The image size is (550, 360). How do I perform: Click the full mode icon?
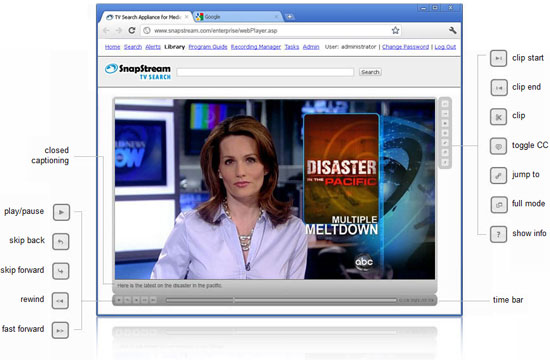[498, 205]
